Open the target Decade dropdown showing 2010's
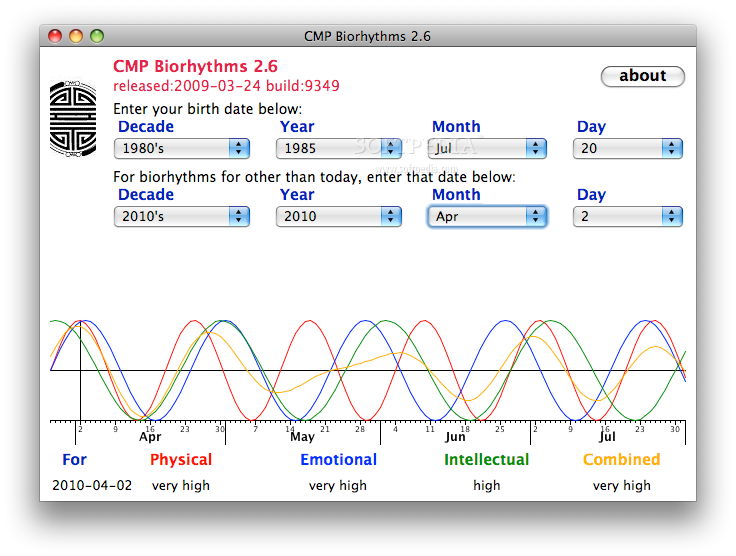 182,216
